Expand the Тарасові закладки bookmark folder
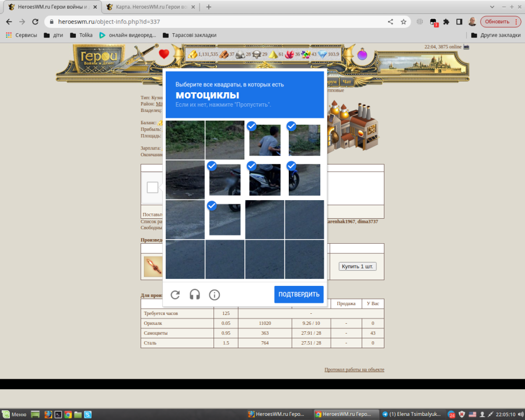 [190, 35]
